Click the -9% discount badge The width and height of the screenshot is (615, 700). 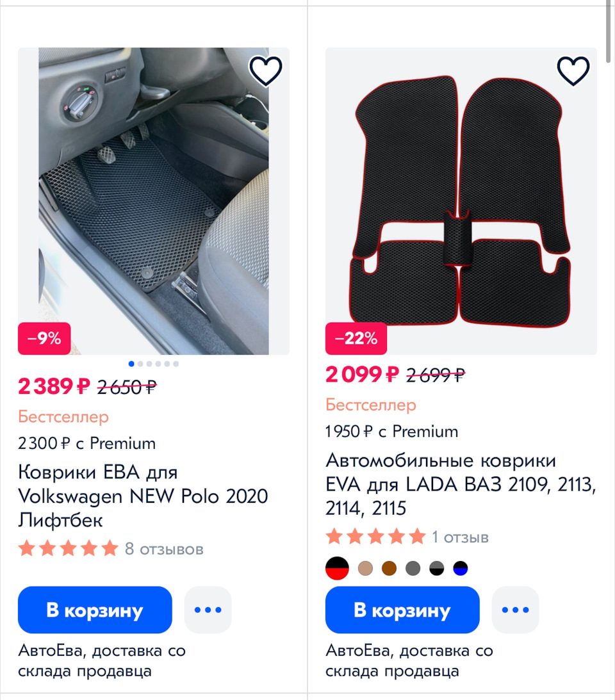[44, 339]
